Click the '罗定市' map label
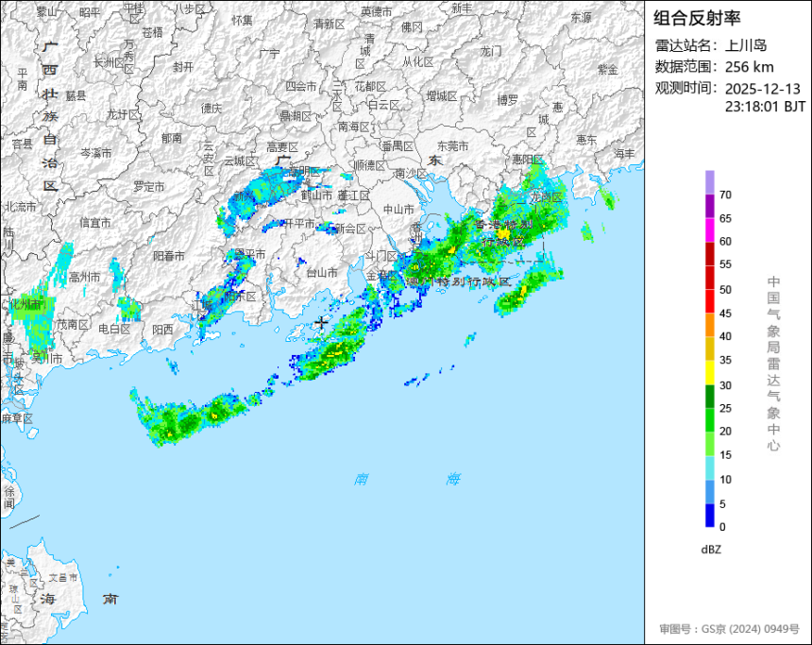812x645 pixels. [x=149, y=186]
